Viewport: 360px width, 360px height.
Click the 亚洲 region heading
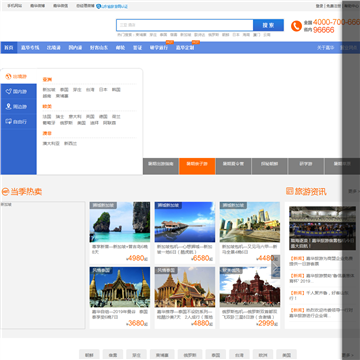point(47,80)
